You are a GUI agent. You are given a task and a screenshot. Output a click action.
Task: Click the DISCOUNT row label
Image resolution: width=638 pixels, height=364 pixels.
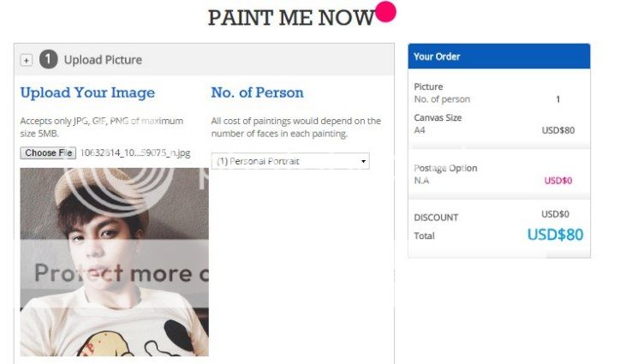[x=436, y=218]
